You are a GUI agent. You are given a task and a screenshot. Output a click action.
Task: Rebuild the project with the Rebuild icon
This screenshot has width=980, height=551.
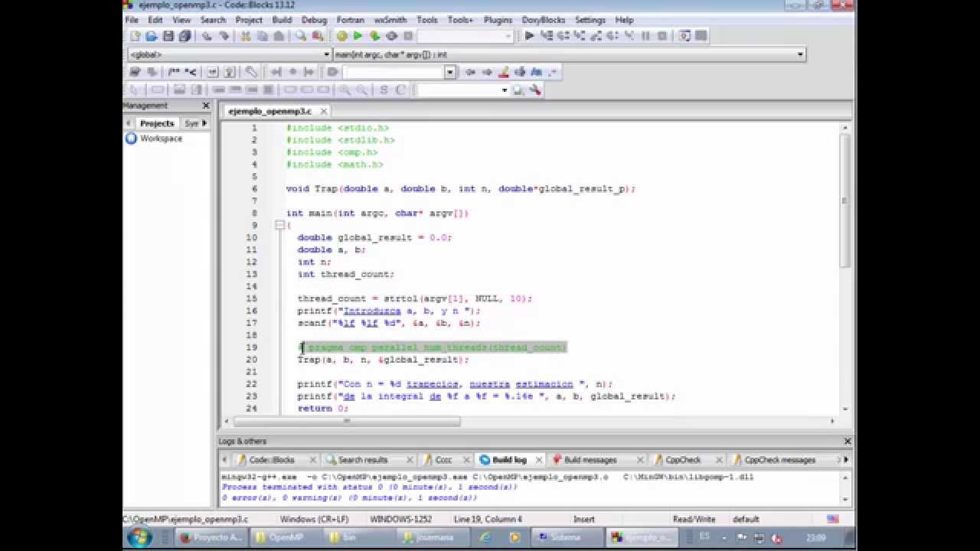point(391,36)
